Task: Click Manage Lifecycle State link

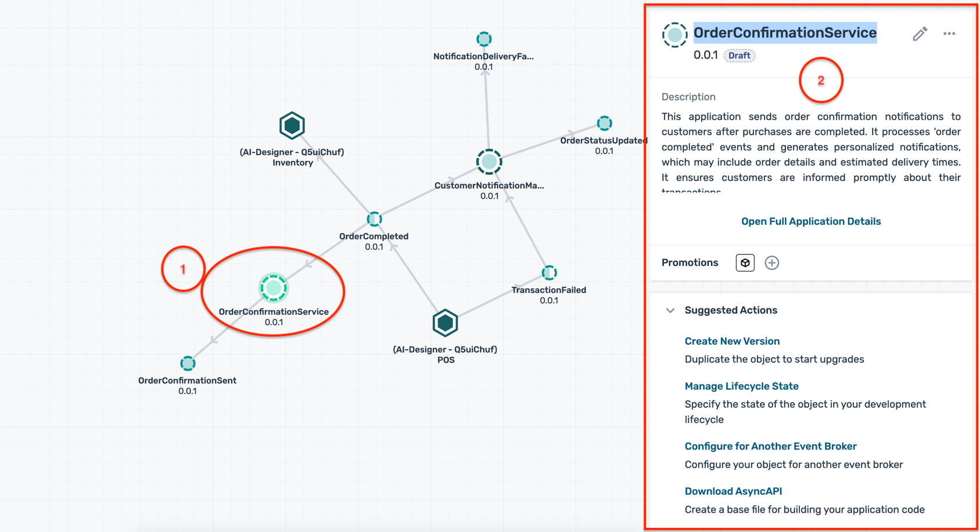Action: (741, 386)
